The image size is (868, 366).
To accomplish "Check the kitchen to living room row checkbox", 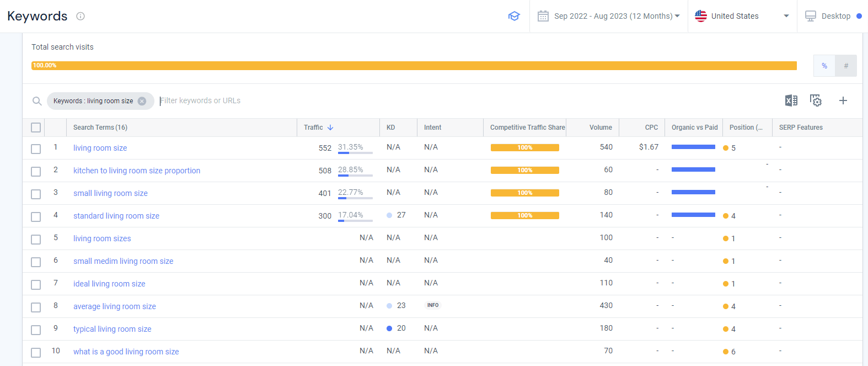I will 36,172.
